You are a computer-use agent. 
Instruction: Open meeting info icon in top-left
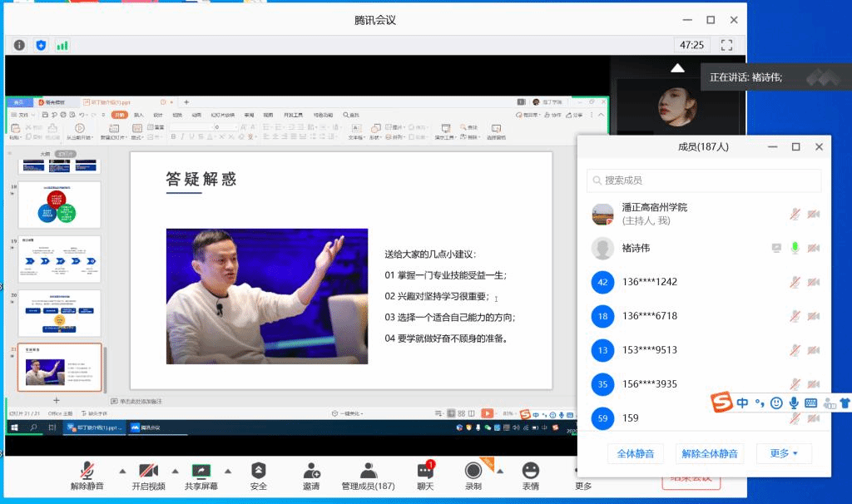19,45
